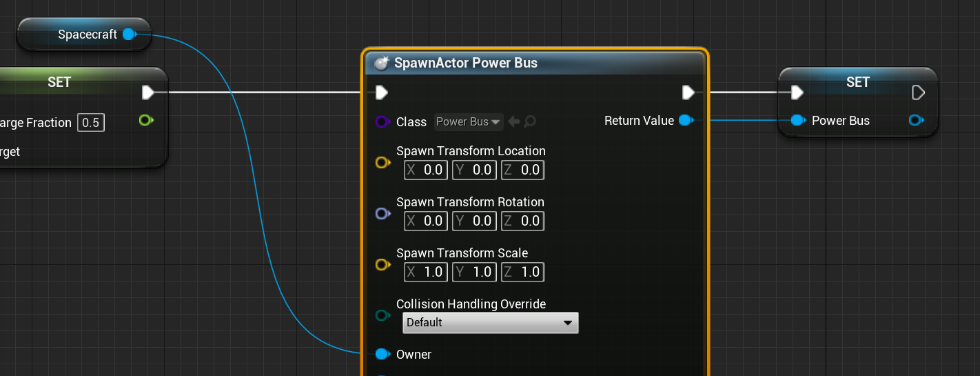Select the SpawnActor Power Bus node title
The height and width of the screenshot is (376, 980).
point(465,63)
